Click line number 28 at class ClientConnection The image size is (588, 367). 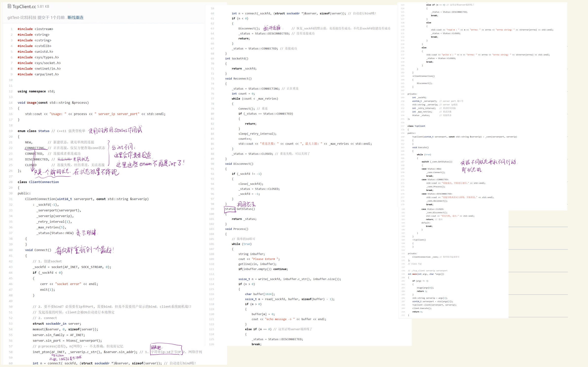point(11,182)
